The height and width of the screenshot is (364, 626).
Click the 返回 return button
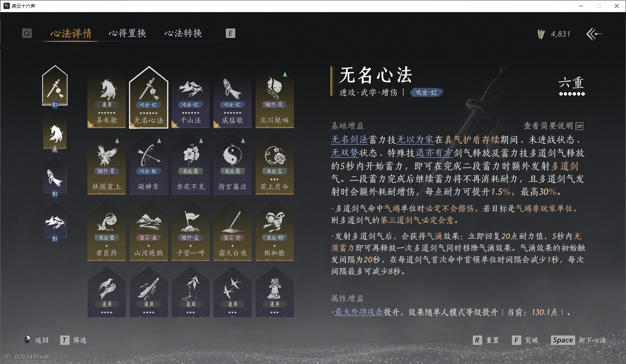(x=37, y=340)
